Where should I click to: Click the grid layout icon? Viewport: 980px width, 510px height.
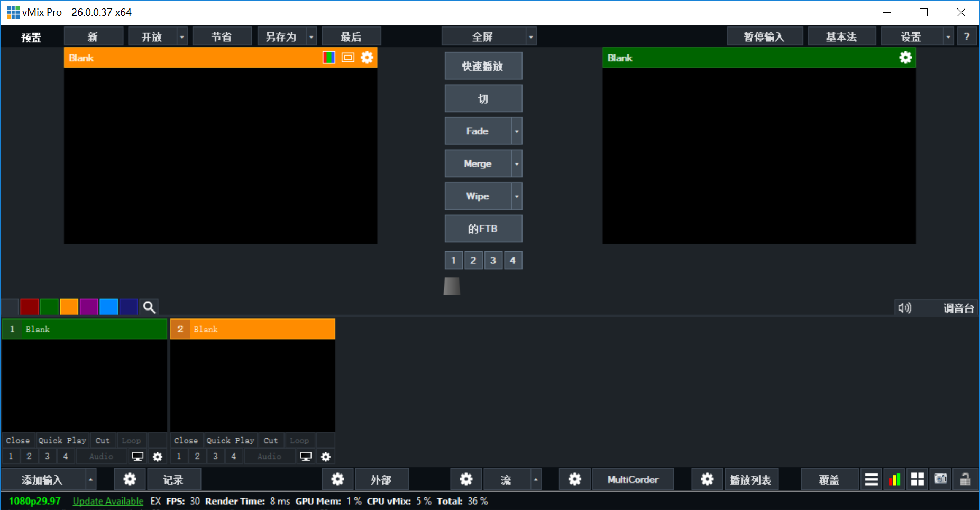pos(918,480)
